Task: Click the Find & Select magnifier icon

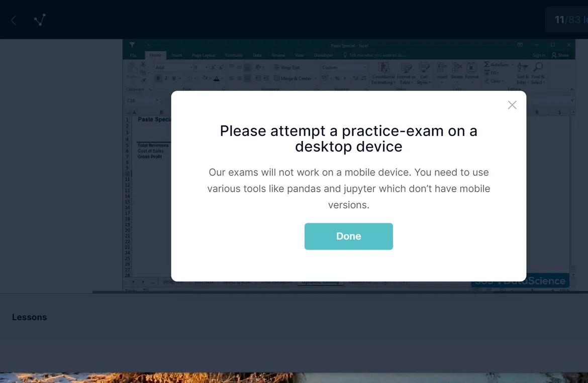Action: (537, 68)
